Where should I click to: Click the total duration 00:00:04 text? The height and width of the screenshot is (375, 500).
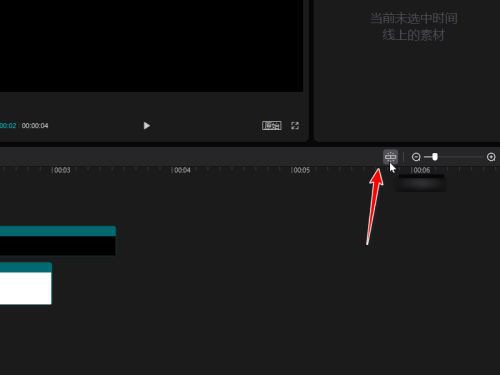pos(35,126)
